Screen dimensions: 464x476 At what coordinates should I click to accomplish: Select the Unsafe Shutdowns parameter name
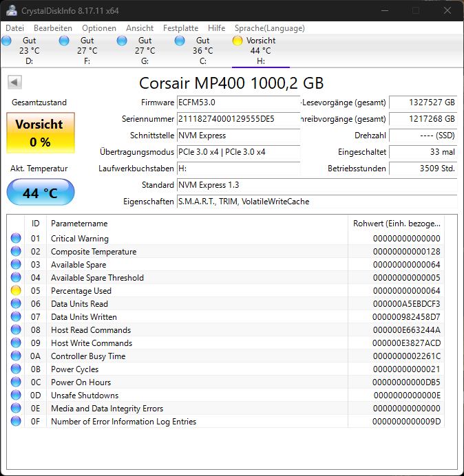[x=85, y=396]
